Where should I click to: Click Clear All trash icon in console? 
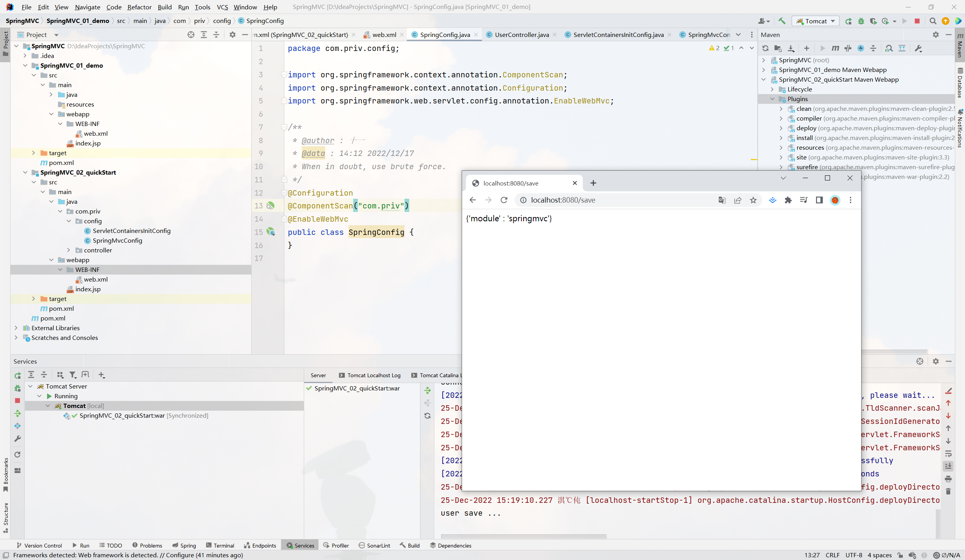[948, 492]
